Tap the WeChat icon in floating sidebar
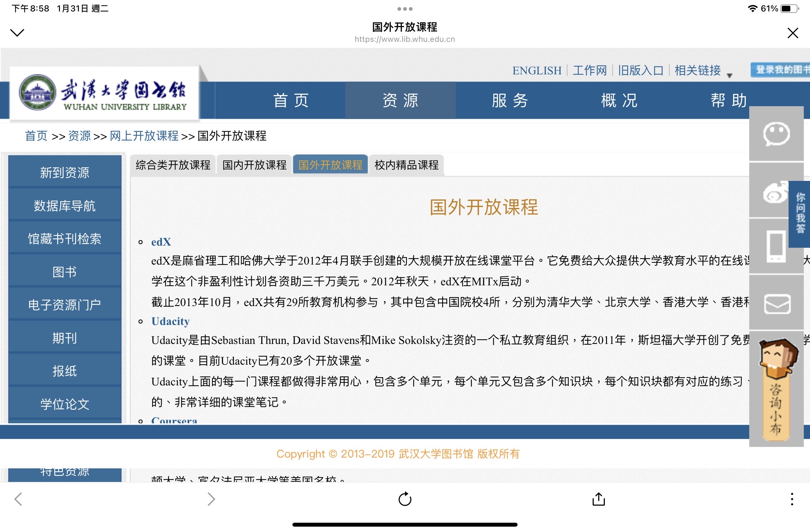The width and height of the screenshot is (810, 532). tap(776, 134)
